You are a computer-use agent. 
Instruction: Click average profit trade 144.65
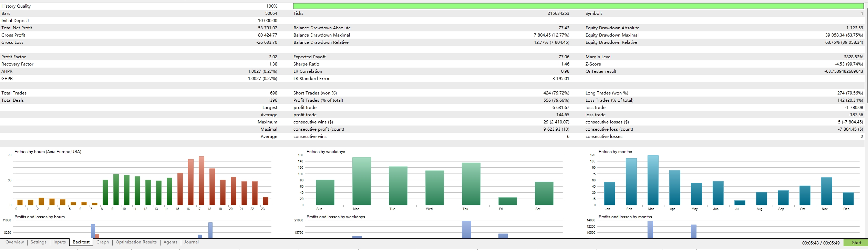pos(562,115)
